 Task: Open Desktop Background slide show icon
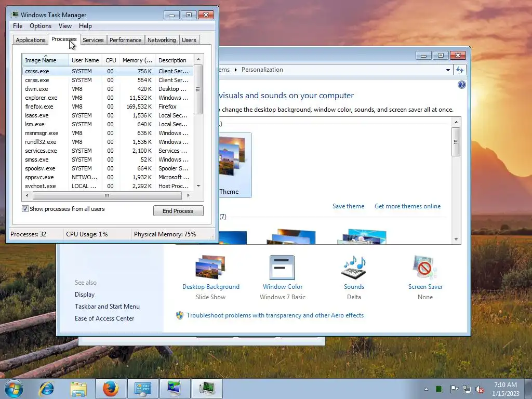210,268
